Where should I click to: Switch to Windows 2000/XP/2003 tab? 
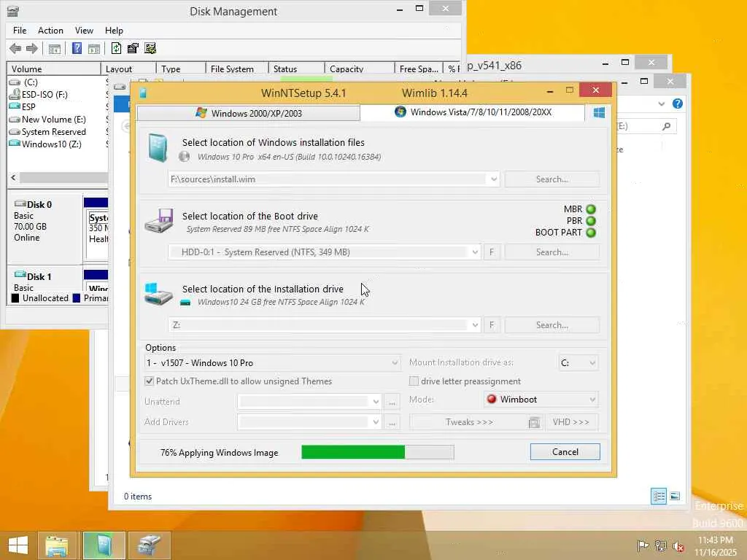pyautogui.click(x=248, y=113)
